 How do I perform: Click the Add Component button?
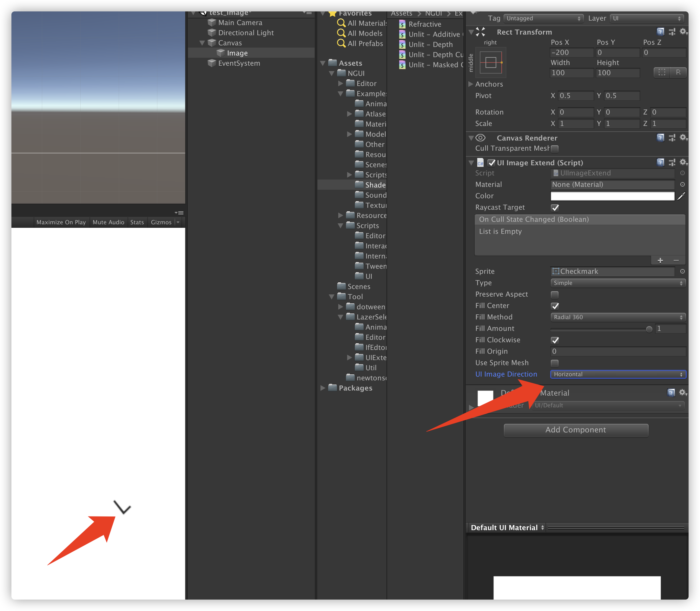576,430
